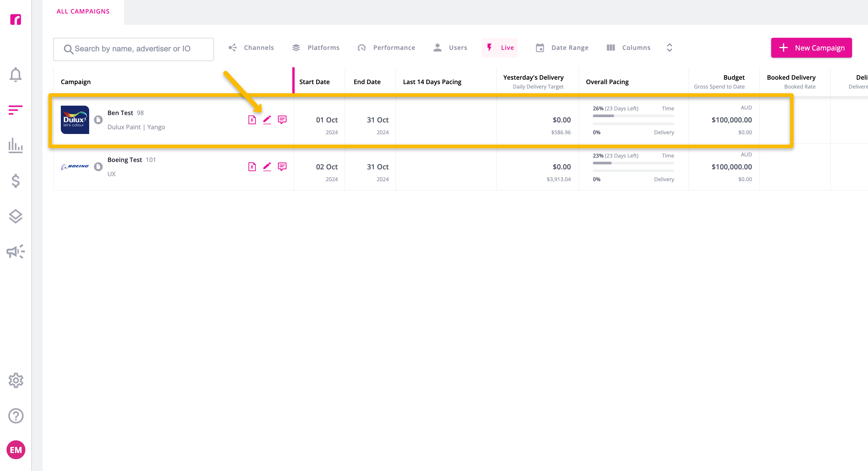Open the Platforms filter dropdown
This screenshot has height=471, width=868.
click(315, 48)
